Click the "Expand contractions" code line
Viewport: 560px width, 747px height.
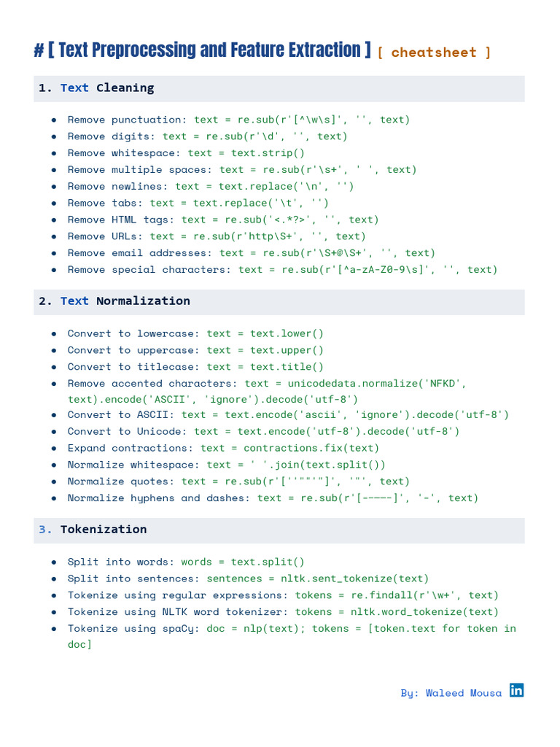[223, 448]
